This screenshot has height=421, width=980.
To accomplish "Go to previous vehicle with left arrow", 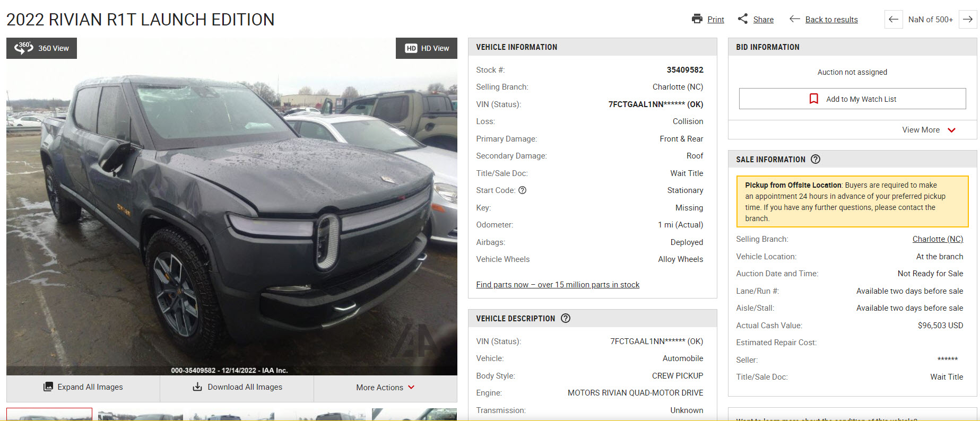I will click(894, 20).
